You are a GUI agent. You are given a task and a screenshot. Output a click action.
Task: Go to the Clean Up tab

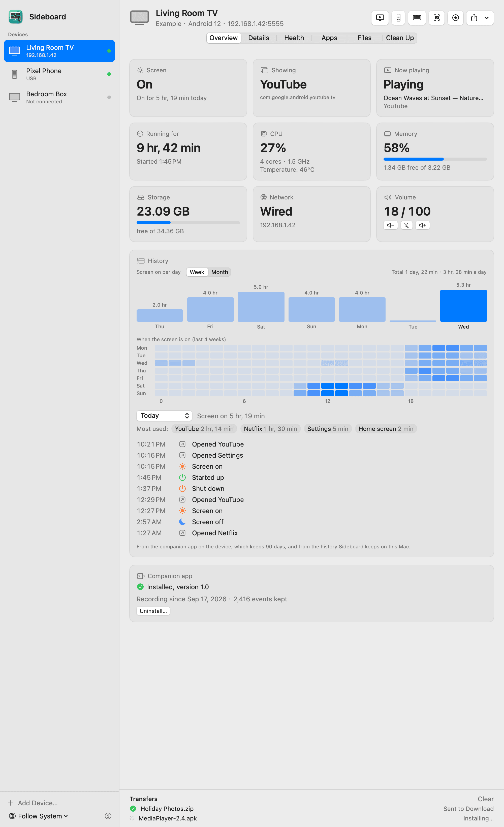(400, 38)
